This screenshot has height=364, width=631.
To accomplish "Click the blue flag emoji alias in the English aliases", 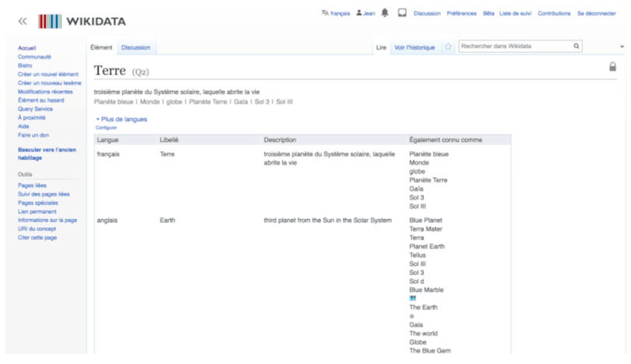I will [x=412, y=299].
